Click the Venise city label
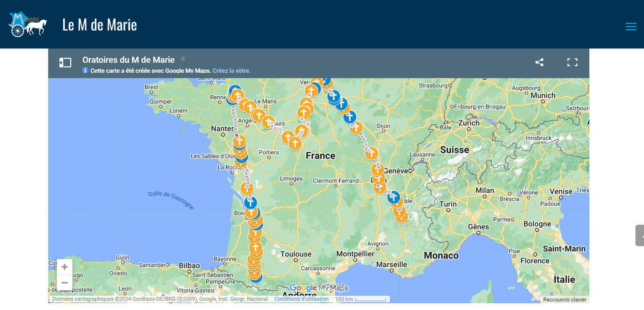Screen dimensions: 644x310 (561, 192)
